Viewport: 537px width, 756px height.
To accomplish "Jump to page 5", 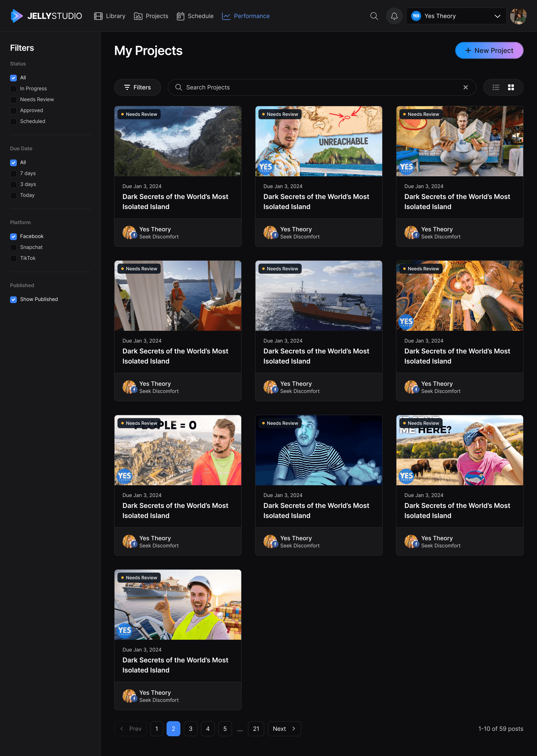I will [x=225, y=729].
